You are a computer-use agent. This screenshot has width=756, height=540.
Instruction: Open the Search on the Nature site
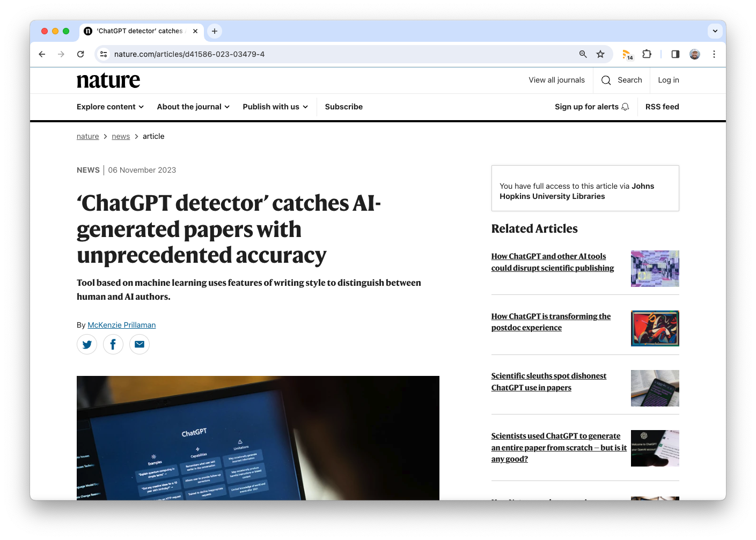621,80
